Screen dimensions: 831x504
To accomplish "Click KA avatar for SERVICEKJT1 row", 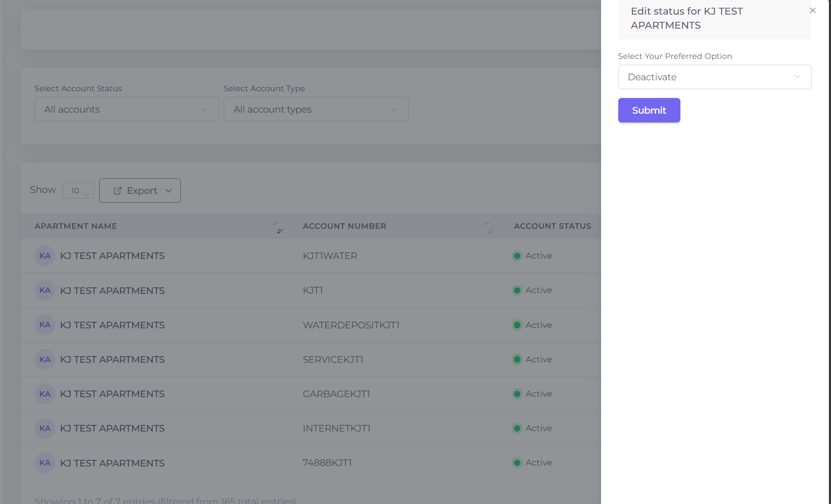I will pyautogui.click(x=45, y=360).
